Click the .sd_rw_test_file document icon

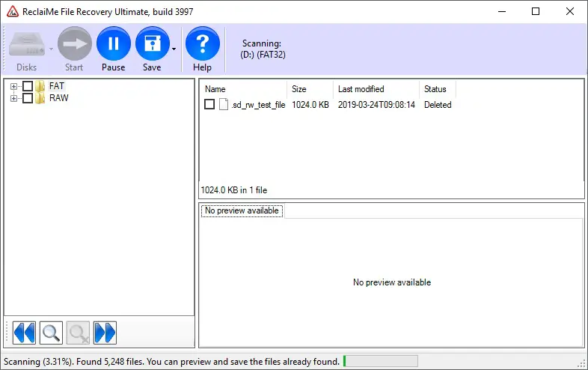click(224, 104)
